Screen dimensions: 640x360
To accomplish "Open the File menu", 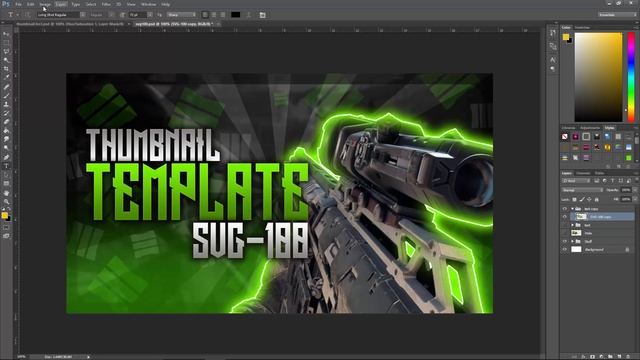I will pos(18,4).
